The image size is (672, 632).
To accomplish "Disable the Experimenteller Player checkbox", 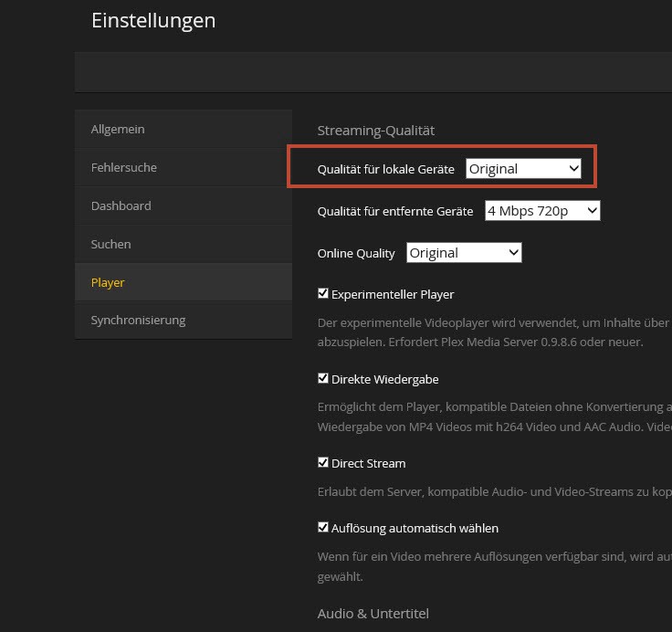I will [x=323, y=294].
